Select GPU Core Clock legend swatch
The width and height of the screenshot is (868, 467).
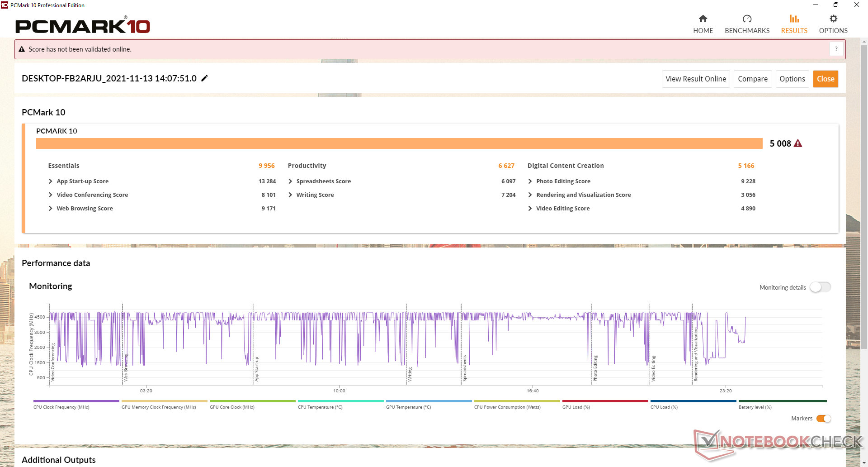pyautogui.click(x=252, y=401)
